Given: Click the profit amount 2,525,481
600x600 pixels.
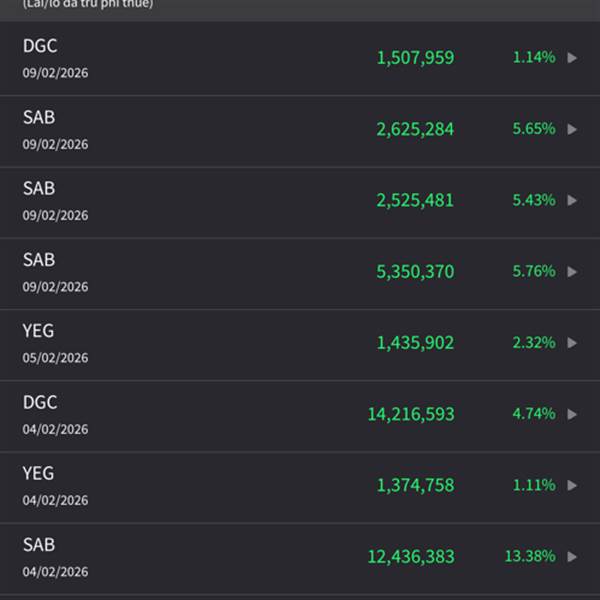Looking at the screenshot, I should tap(415, 200).
